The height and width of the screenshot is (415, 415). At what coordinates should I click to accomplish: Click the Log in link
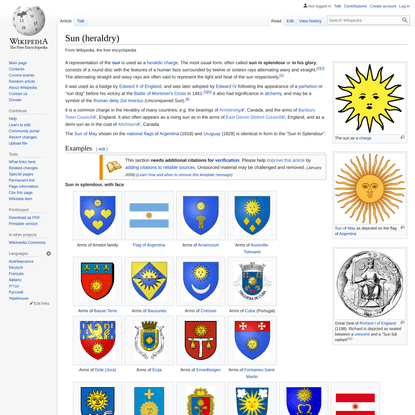[404, 6]
